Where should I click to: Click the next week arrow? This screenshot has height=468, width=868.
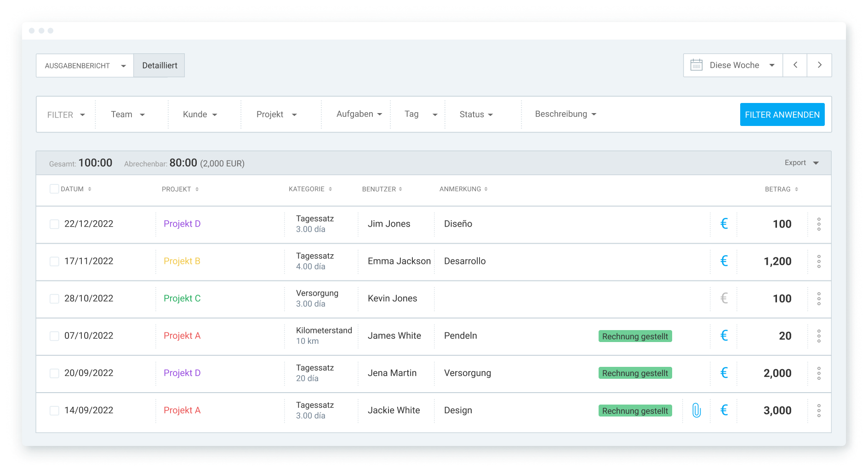[x=820, y=65]
